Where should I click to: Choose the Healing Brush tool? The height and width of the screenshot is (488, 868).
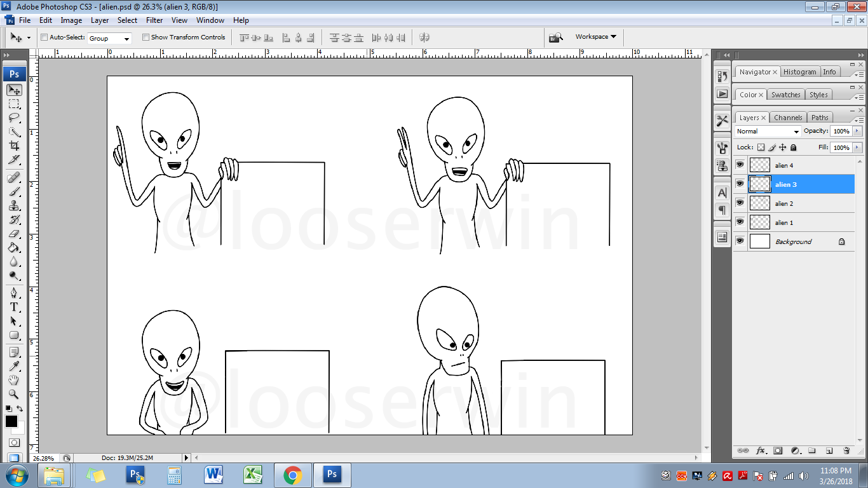pyautogui.click(x=14, y=177)
